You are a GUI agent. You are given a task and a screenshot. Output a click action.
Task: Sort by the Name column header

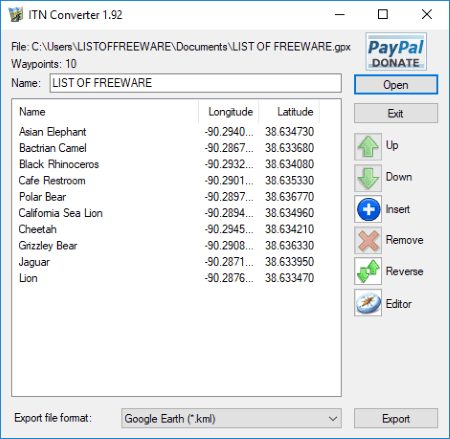coord(105,112)
